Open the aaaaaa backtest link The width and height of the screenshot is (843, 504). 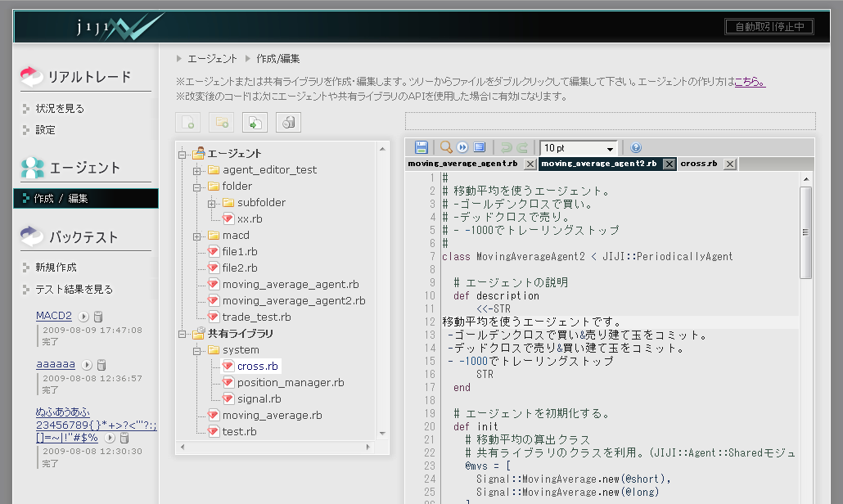click(x=56, y=364)
